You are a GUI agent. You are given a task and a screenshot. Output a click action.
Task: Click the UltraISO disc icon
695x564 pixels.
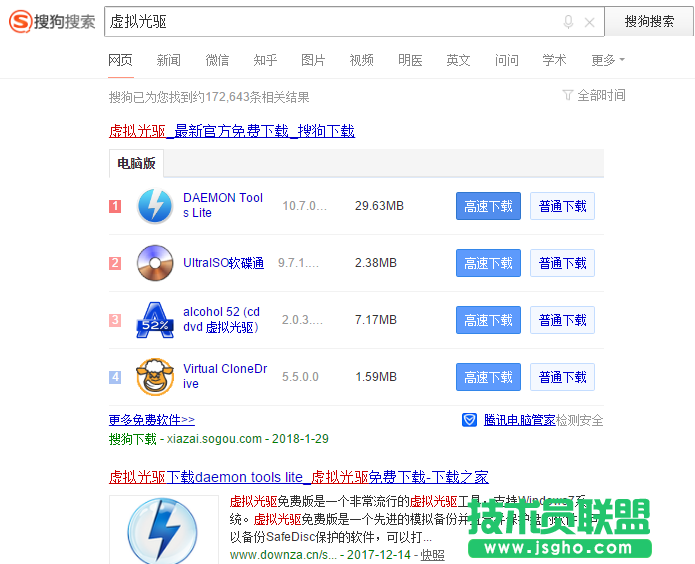[155, 263]
